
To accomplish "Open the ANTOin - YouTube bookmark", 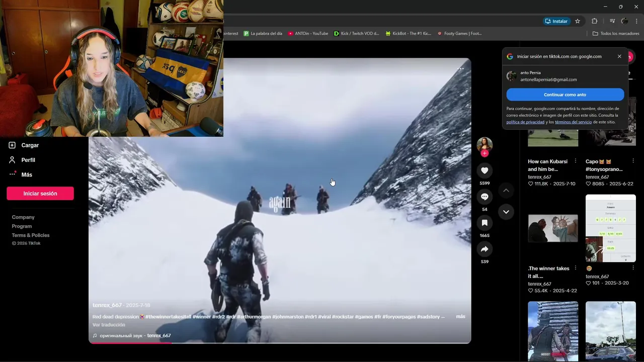I will [x=308, y=34].
